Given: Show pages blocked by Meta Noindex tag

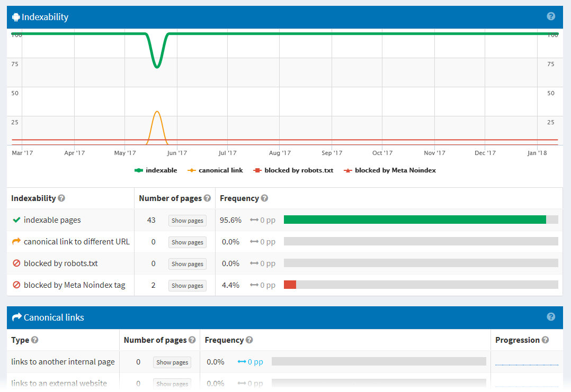Looking at the screenshot, I should coord(187,285).
